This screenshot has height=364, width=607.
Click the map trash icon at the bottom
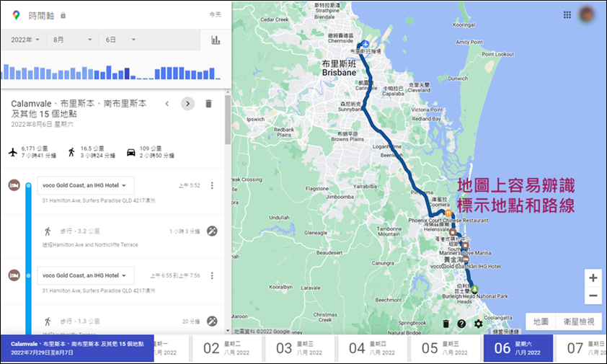[446, 324]
